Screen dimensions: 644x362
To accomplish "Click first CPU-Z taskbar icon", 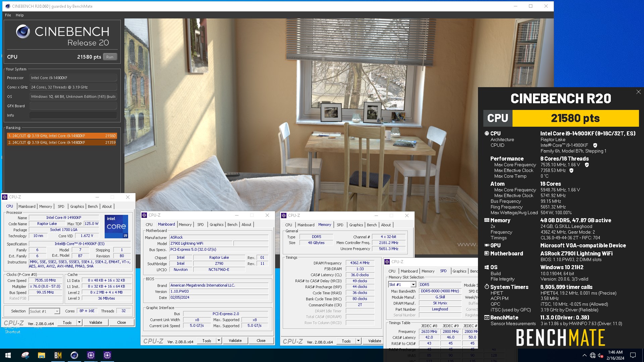I will (91, 355).
